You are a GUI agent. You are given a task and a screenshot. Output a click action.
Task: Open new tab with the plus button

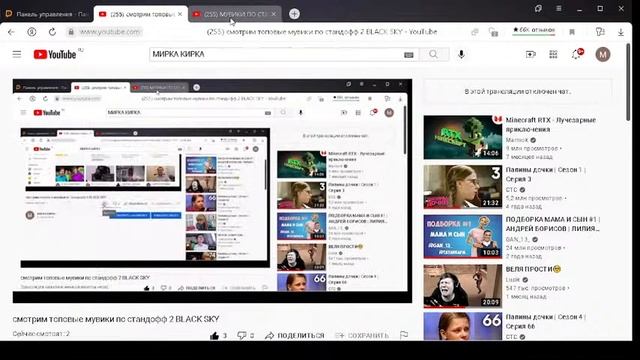tap(294, 14)
